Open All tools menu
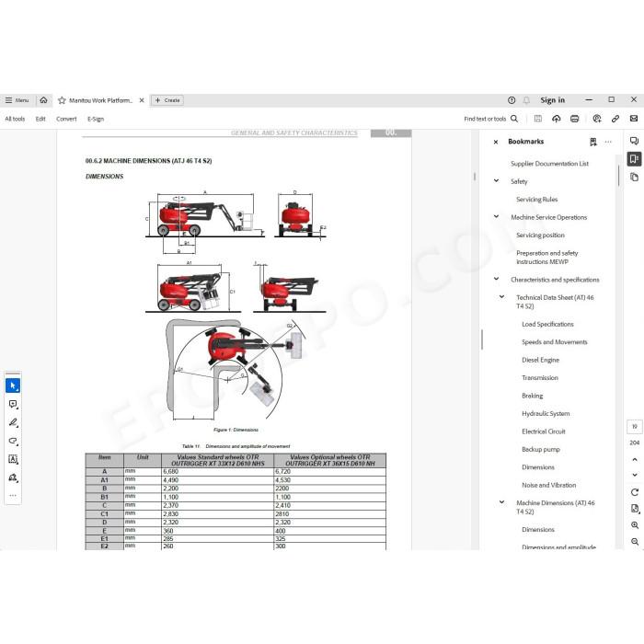The width and height of the screenshot is (644, 644). (x=15, y=119)
